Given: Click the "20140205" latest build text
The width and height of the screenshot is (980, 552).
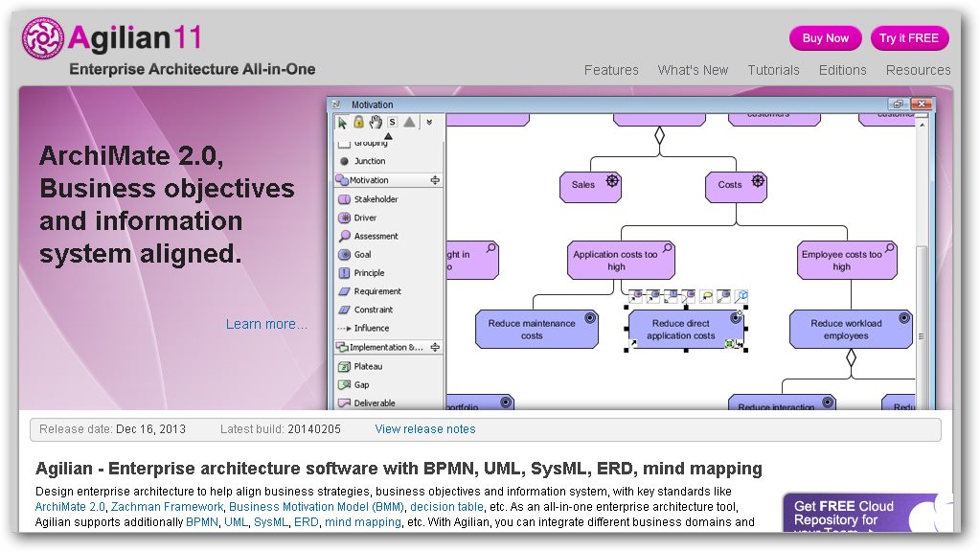Looking at the screenshot, I should point(314,428).
